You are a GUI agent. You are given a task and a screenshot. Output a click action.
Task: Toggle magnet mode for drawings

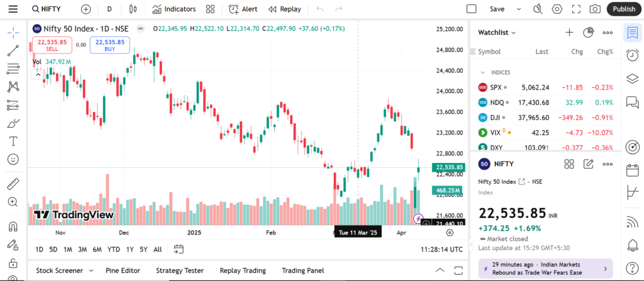13,226
